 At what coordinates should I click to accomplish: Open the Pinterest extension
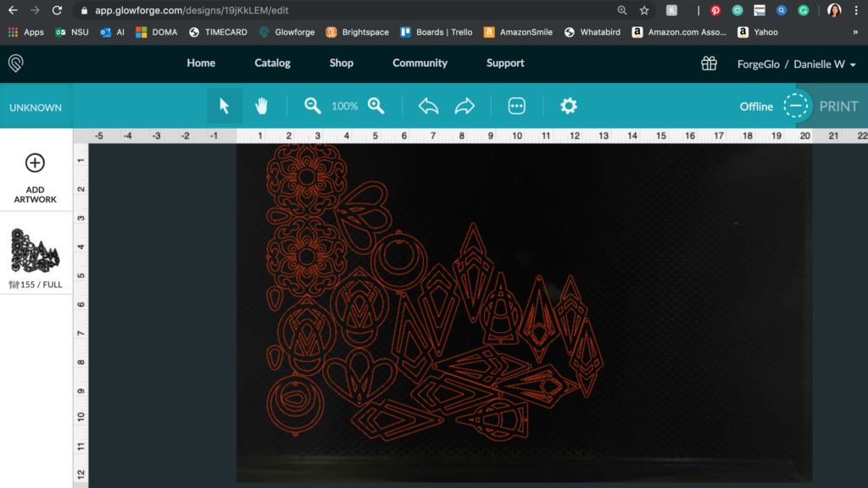[715, 10]
